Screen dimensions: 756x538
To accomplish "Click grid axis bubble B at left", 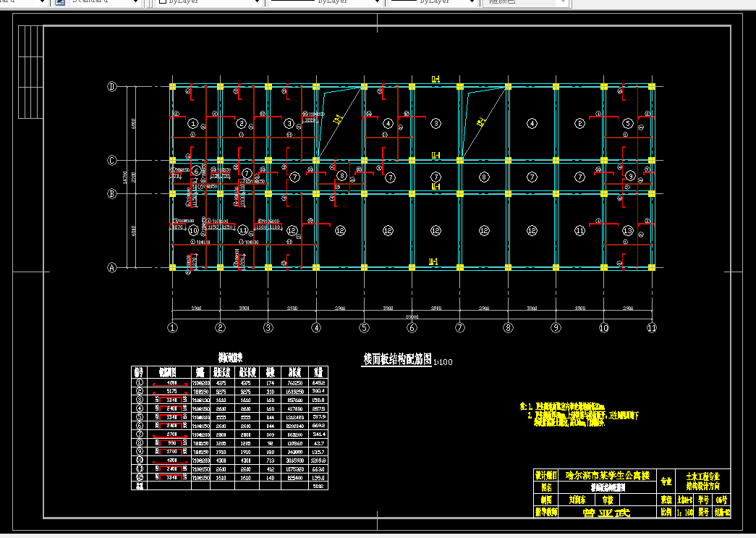I will (x=112, y=193).
